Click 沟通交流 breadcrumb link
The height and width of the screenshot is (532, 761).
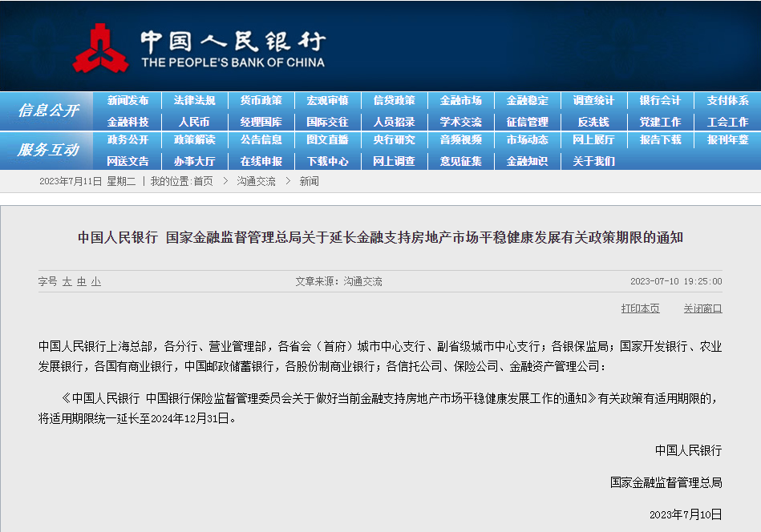click(x=256, y=182)
